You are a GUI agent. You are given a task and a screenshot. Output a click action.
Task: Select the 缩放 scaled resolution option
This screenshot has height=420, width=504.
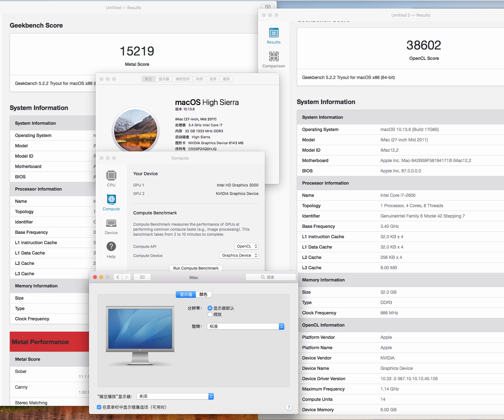(x=210, y=314)
